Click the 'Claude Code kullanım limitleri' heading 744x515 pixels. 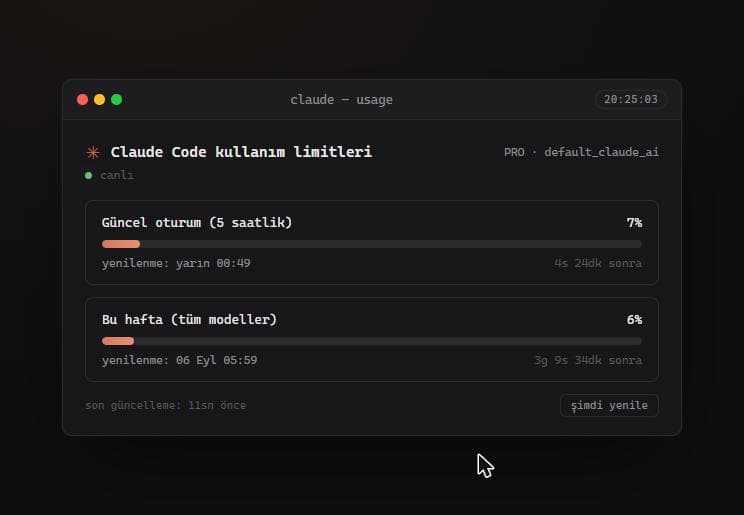pyautogui.click(x=241, y=152)
